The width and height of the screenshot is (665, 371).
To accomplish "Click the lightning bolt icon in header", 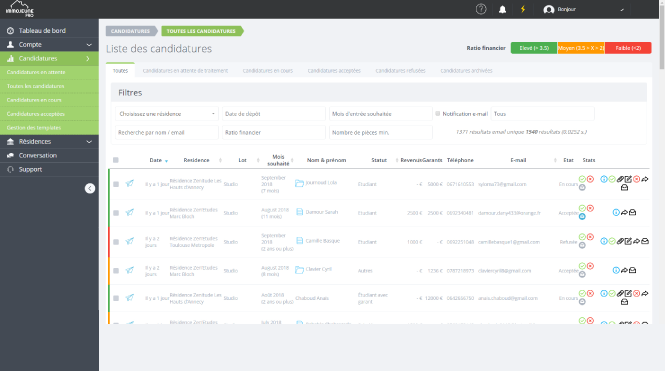I will [x=523, y=9].
